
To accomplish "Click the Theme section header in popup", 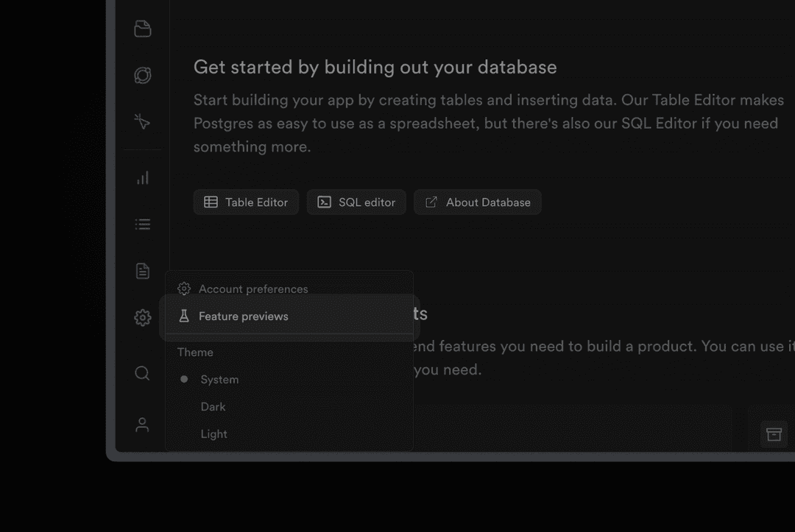I will (194, 352).
